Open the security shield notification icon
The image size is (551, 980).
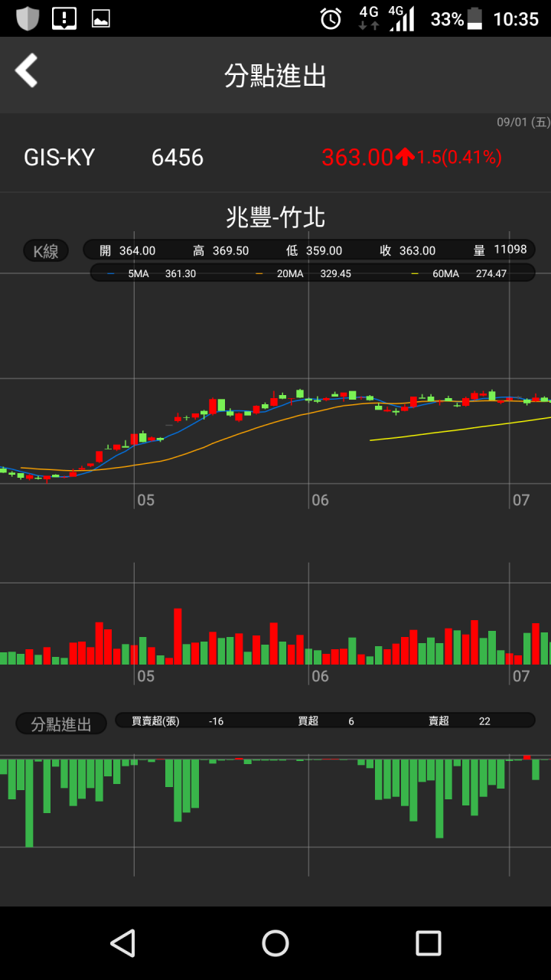[28, 18]
